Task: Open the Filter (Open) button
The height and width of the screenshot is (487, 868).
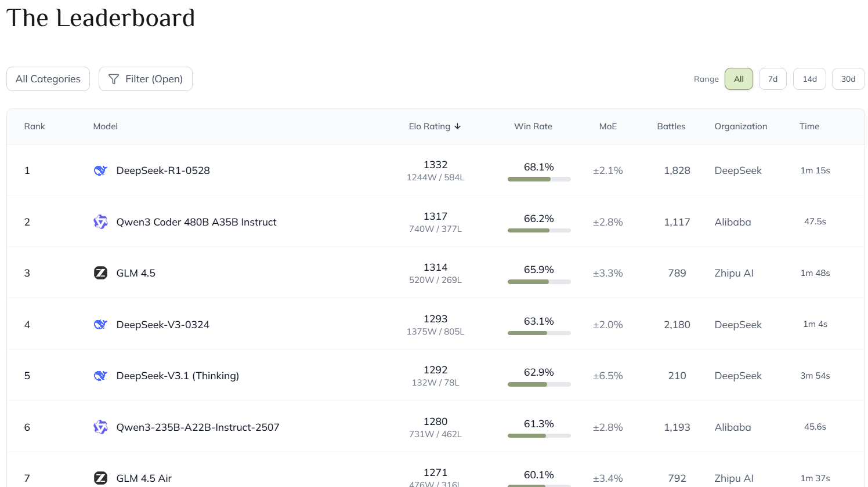Action: [x=146, y=79]
